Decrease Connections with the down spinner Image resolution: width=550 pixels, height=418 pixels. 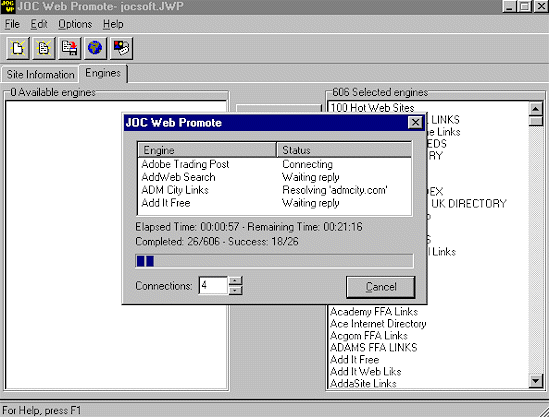coord(235,290)
